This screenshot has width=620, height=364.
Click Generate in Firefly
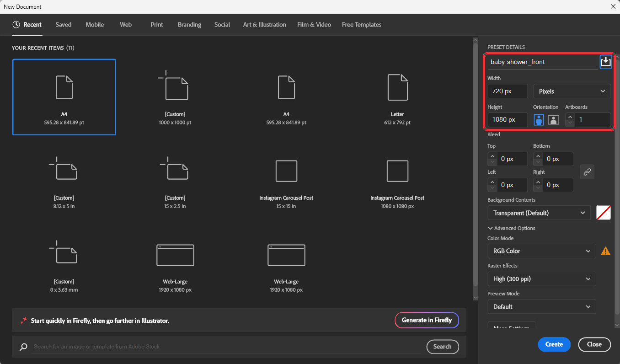pyautogui.click(x=427, y=320)
